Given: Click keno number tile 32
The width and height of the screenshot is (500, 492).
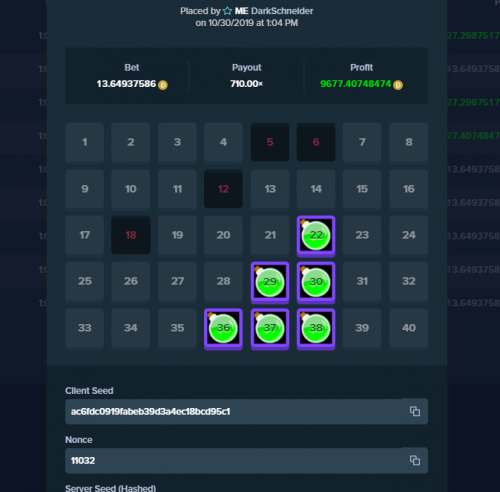Looking at the screenshot, I should 409,281.
